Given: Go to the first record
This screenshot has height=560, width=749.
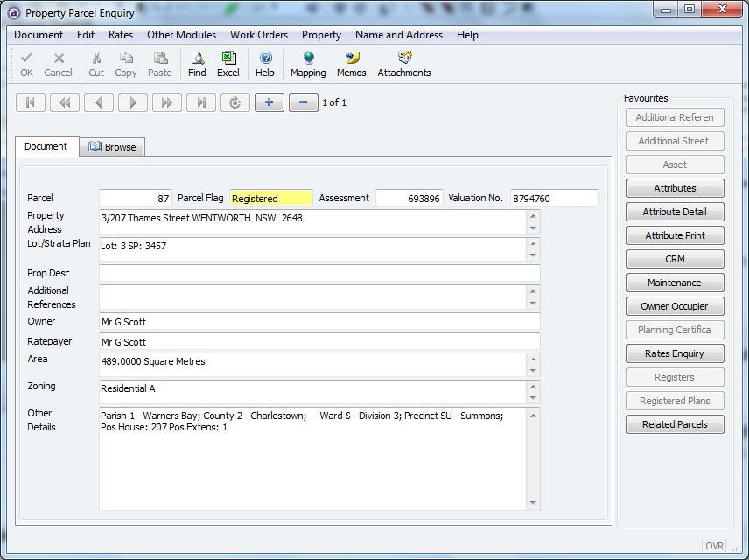Looking at the screenshot, I should coord(31,102).
